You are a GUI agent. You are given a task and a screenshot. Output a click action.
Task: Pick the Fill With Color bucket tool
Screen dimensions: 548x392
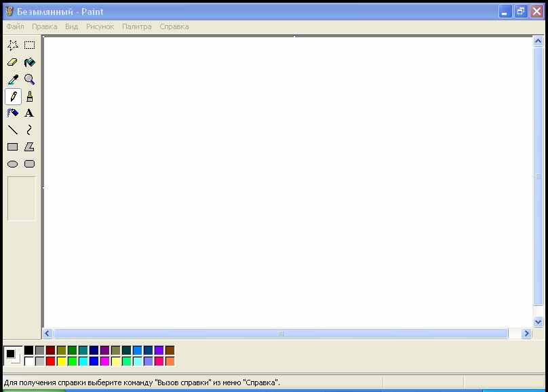pyautogui.click(x=30, y=62)
